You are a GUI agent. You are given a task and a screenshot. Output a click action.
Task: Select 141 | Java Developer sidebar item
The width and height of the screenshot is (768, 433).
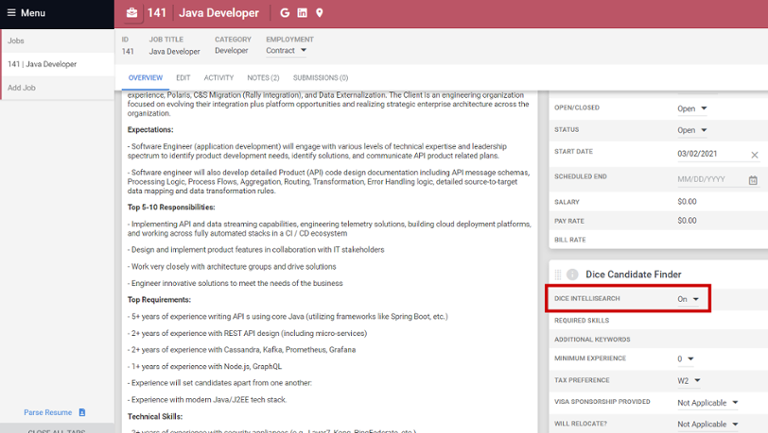coord(58,64)
